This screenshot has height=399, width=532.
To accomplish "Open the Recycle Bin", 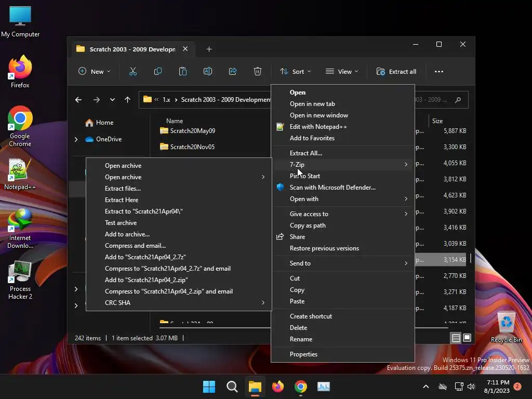I will pos(506,327).
